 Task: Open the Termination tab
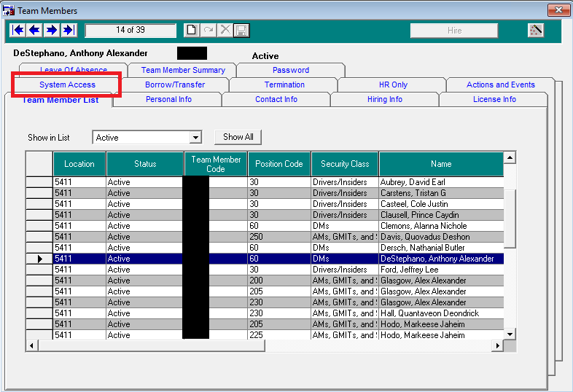pyautogui.click(x=284, y=85)
